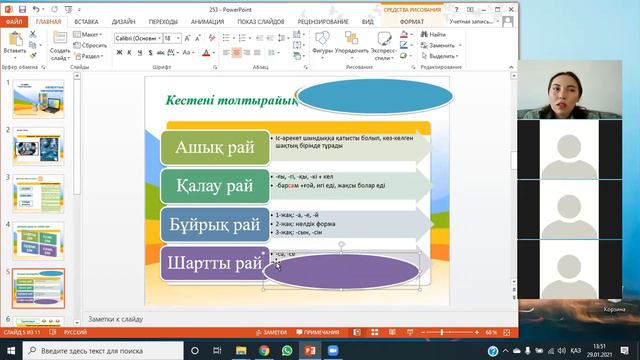640x360 pixels.
Task: Switch to the ВСТАВКА tab
Action: coord(86,22)
